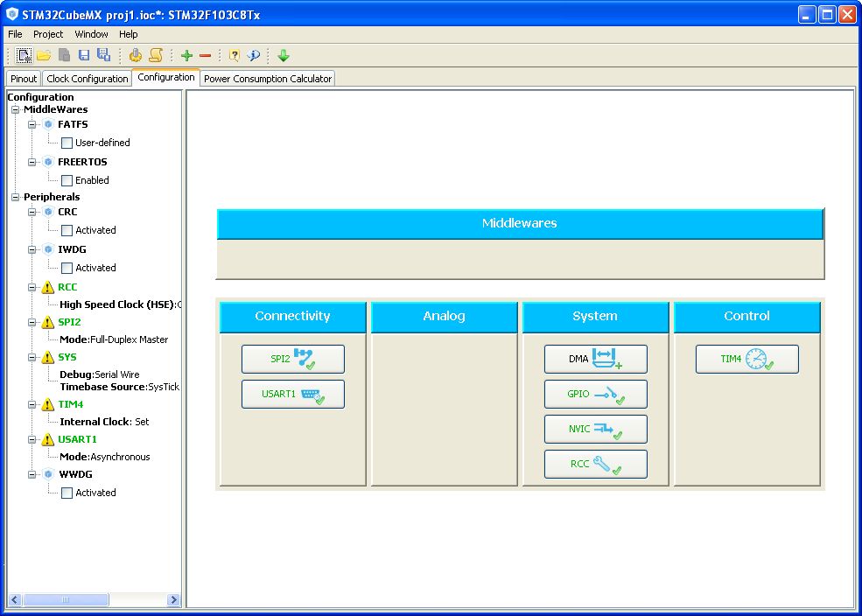Screen dimensions: 862x616
Task: Click the Generate Report scroll icon
Action: coord(156,55)
